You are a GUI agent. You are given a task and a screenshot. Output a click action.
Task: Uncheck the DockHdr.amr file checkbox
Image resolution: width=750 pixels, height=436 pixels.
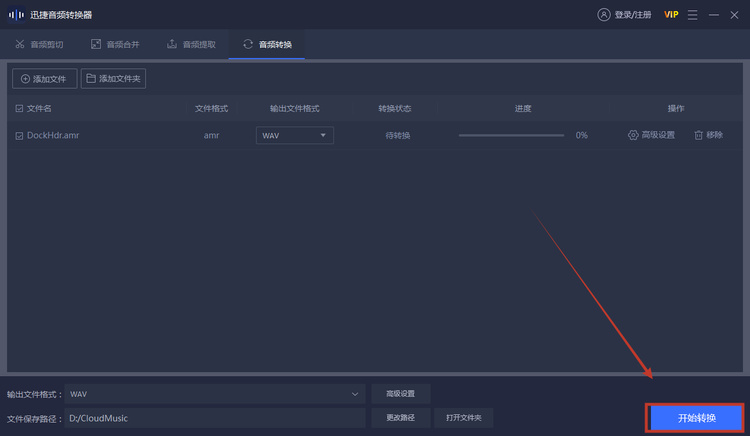(x=19, y=136)
